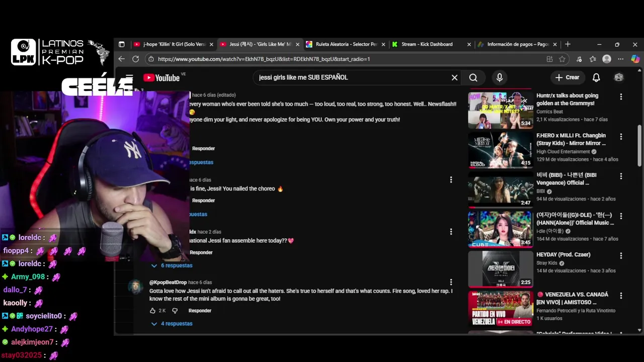Clear the search box with the X
The width and height of the screenshot is (644, 362).
tap(454, 77)
